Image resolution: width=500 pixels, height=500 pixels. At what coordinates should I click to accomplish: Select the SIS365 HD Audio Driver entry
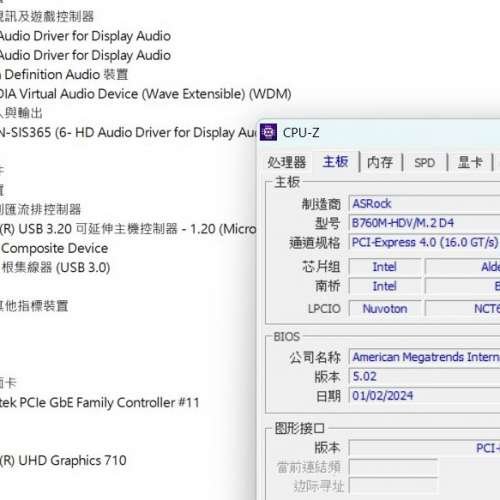pyautogui.click(x=128, y=133)
